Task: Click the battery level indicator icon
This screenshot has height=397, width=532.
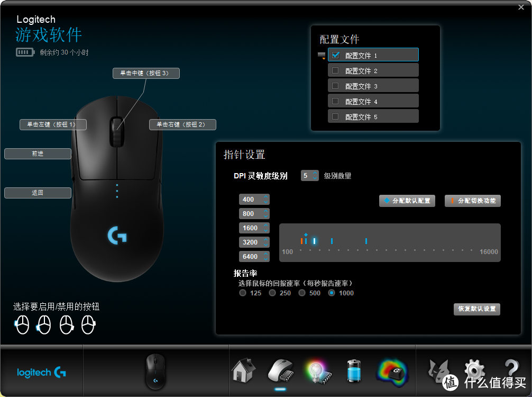Action: tap(25, 52)
